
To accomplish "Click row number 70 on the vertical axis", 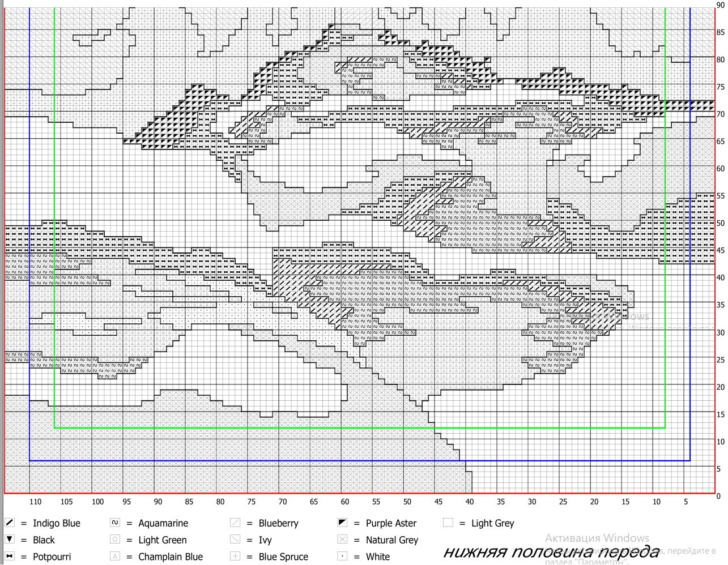I will 720,114.
